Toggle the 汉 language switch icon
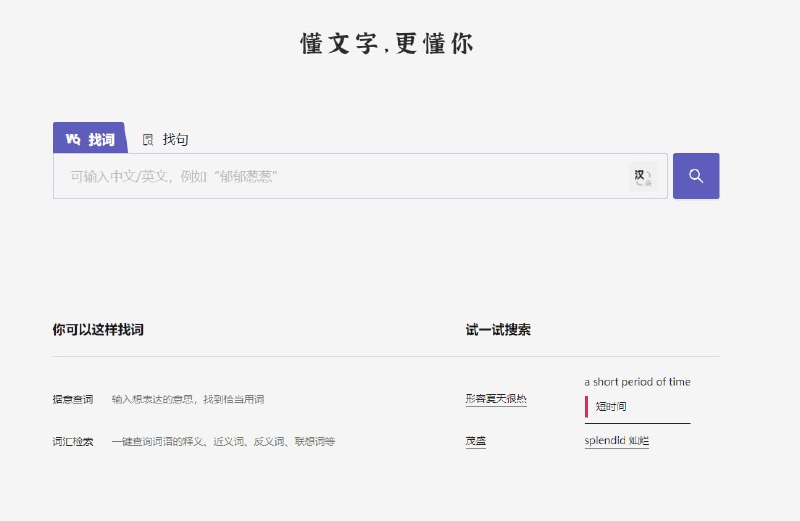 643,177
